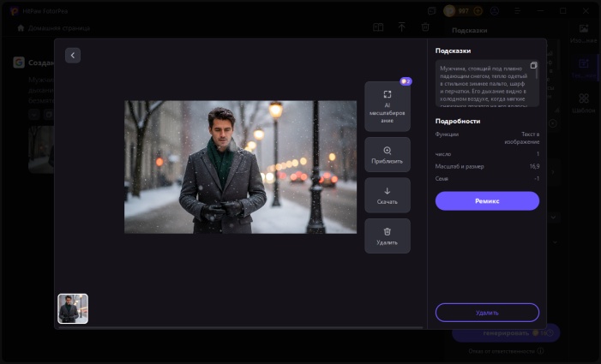Click the Отказ от ответственности disclaimer link
Viewport: 601px width, 364px height.
pos(502,351)
